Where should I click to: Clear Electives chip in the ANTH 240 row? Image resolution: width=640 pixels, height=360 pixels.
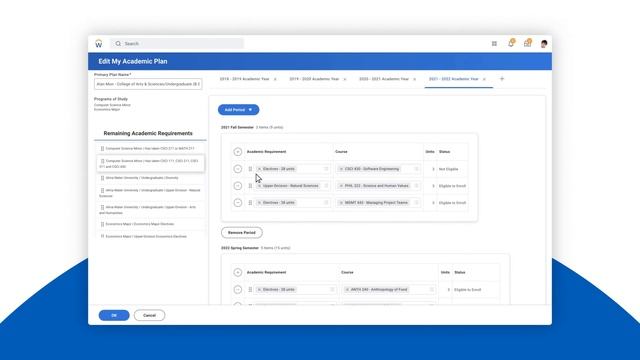pyautogui.click(x=260, y=289)
